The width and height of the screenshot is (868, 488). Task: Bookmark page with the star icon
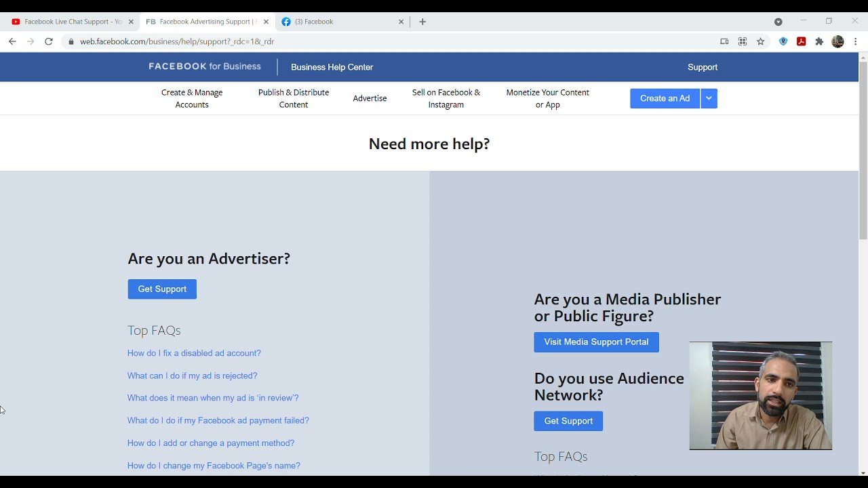pyautogui.click(x=761, y=41)
